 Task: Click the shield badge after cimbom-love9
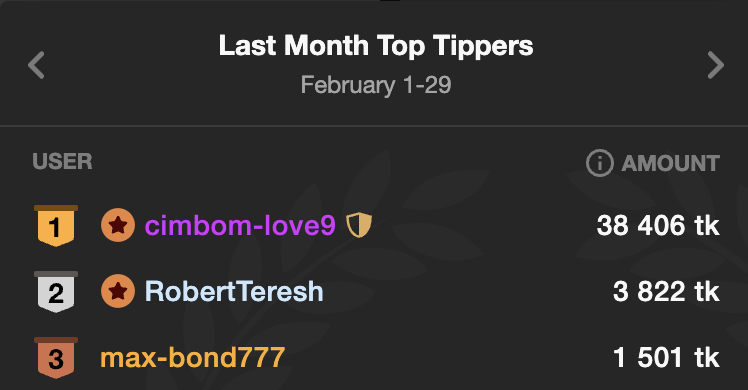pyautogui.click(x=359, y=225)
